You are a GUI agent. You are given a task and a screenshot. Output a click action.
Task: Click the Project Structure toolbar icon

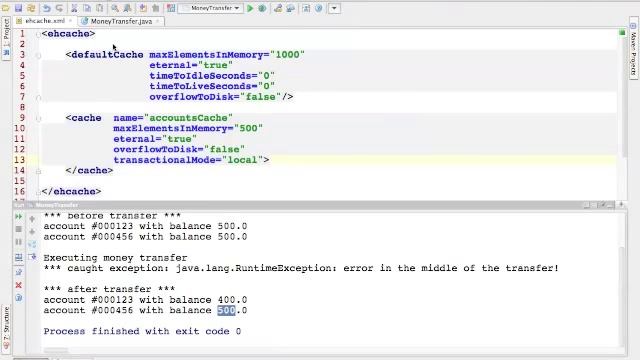click(x=291, y=8)
